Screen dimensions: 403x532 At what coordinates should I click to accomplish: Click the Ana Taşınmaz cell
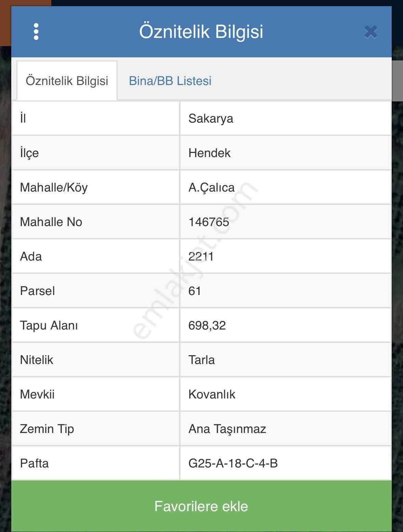tap(227, 429)
